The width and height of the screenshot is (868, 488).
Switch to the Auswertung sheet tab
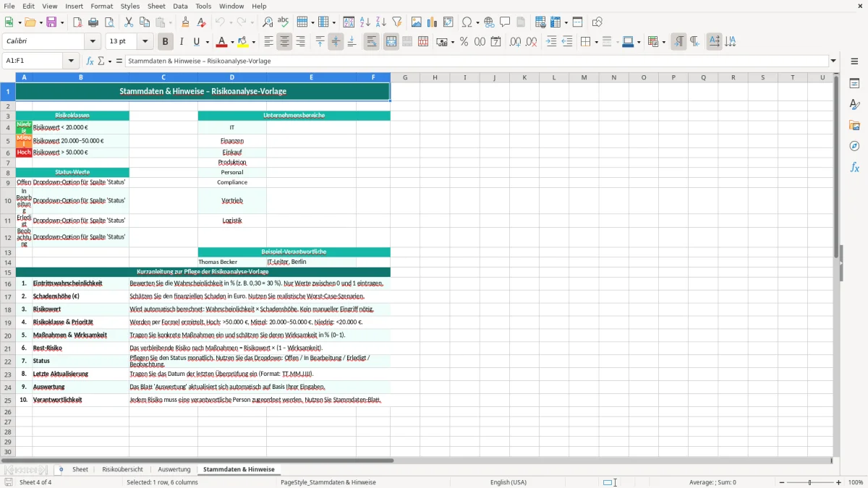pyautogui.click(x=174, y=469)
